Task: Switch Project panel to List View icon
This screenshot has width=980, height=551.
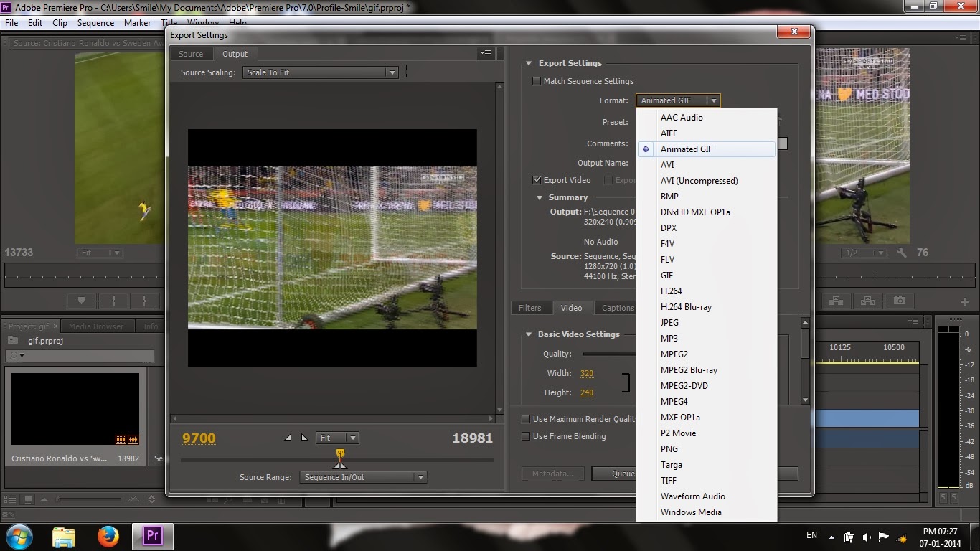Action: pyautogui.click(x=11, y=499)
